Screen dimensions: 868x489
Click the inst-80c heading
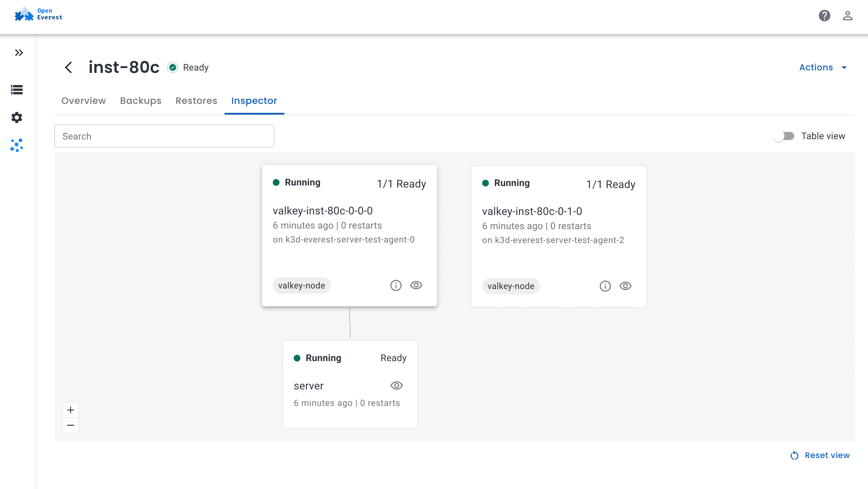[x=124, y=67]
